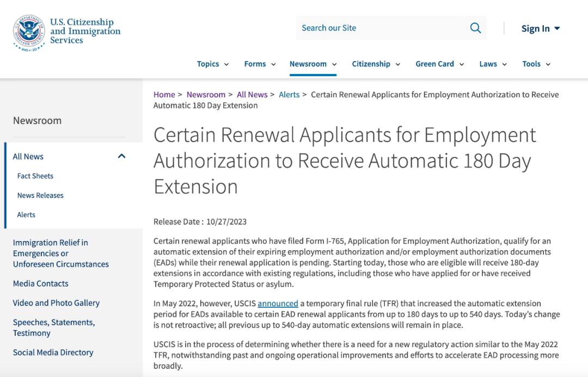Viewport: 588px width, 377px height.
Task: Open the Social Media Directory link
Action: click(53, 353)
